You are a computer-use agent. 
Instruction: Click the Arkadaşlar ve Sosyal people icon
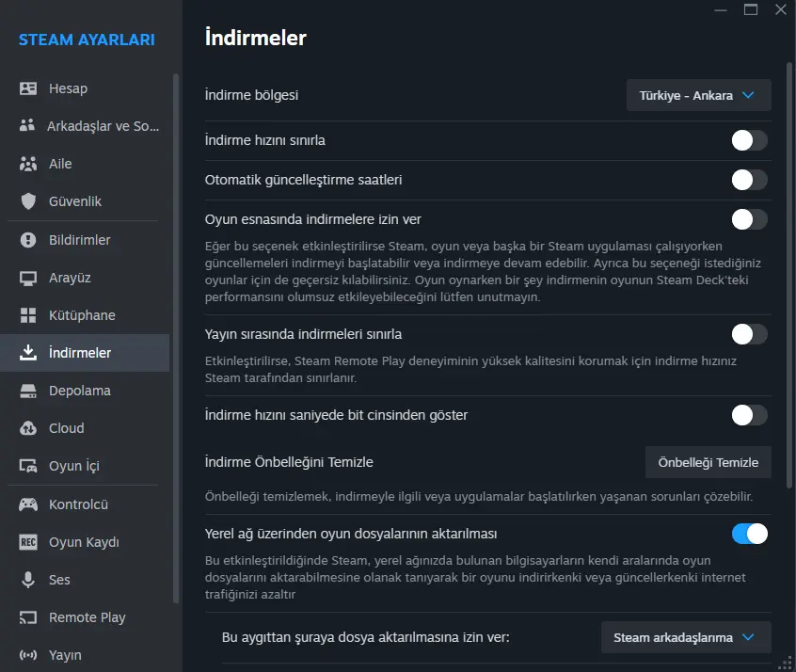(x=27, y=125)
